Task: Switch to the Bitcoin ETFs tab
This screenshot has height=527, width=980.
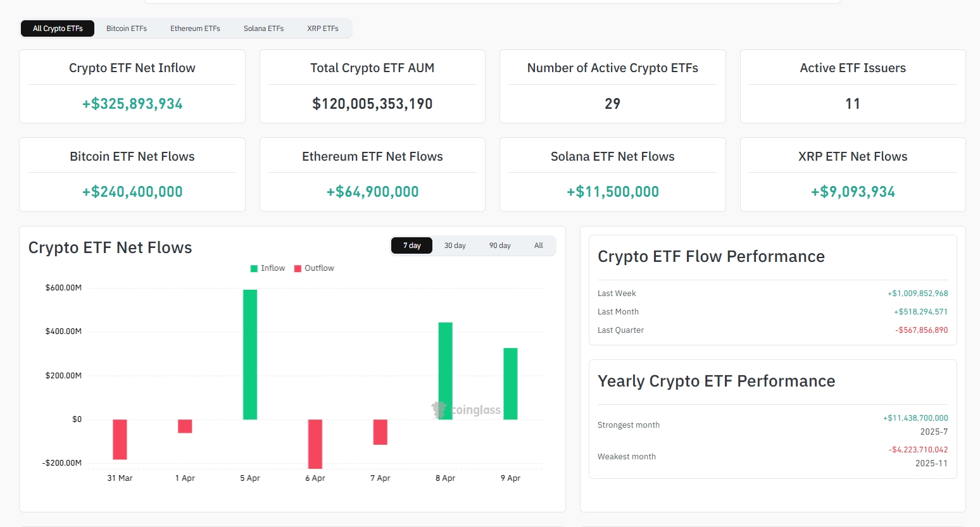Action: point(126,28)
